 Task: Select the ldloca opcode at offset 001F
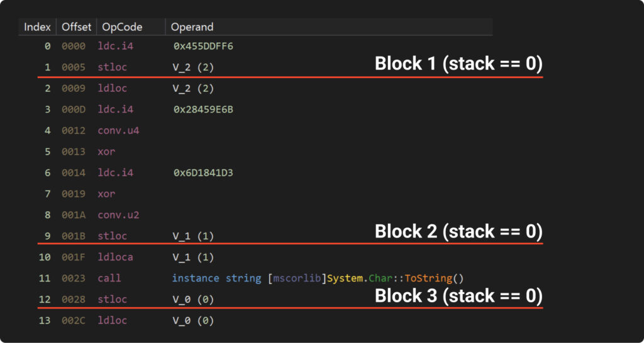click(115, 257)
